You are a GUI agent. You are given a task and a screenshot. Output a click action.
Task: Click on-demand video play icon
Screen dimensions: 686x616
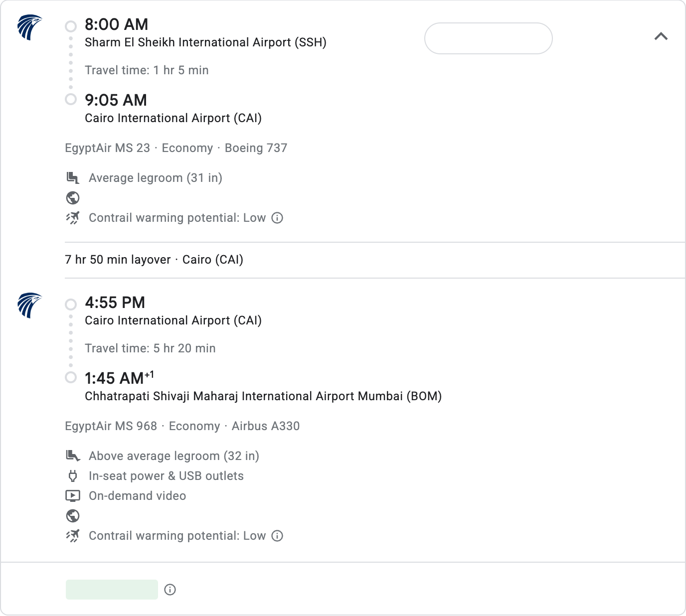point(73,496)
